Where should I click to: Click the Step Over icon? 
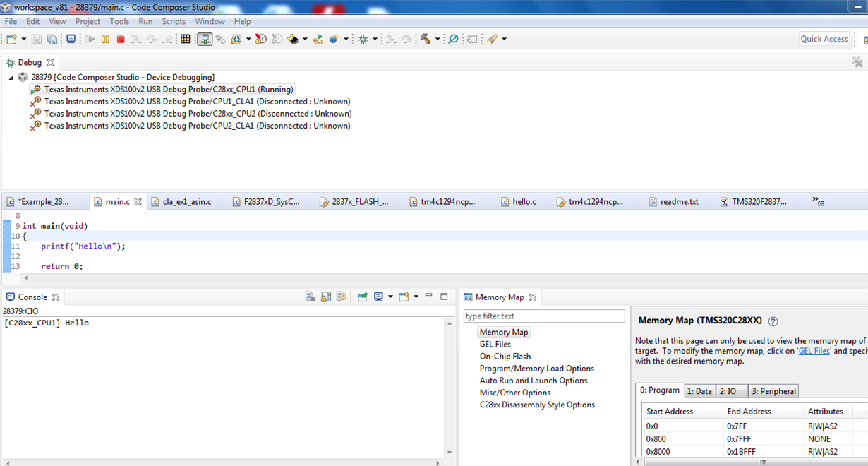click(152, 40)
